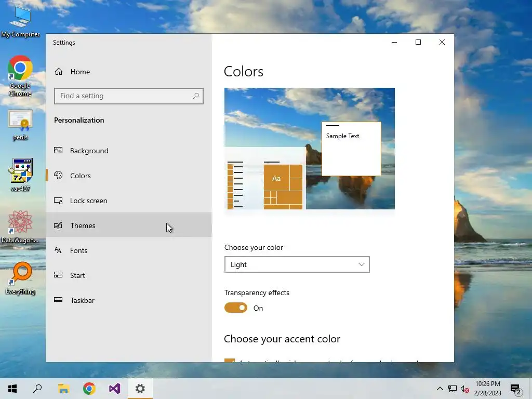Viewport: 532px width, 399px height.
Task: Open the Windows Start button
Action: [x=12, y=389]
